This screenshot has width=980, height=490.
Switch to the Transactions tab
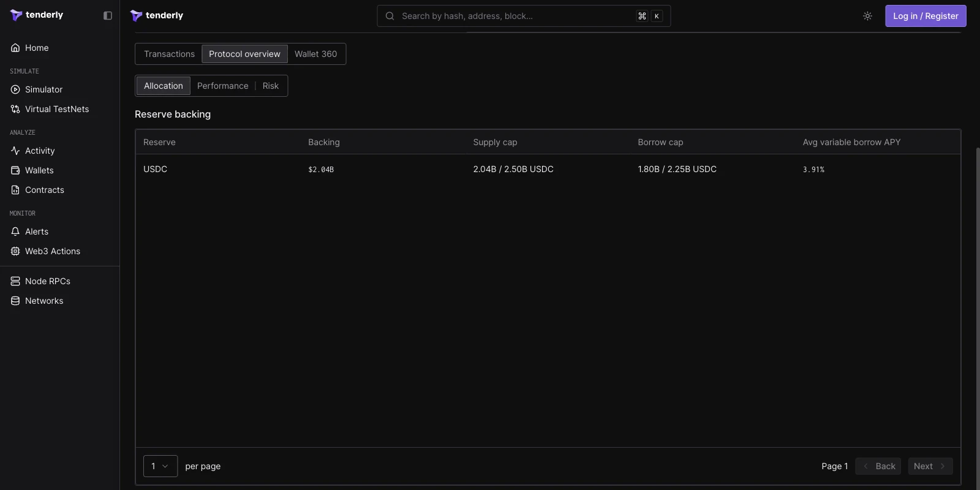[x=169, y=54]
